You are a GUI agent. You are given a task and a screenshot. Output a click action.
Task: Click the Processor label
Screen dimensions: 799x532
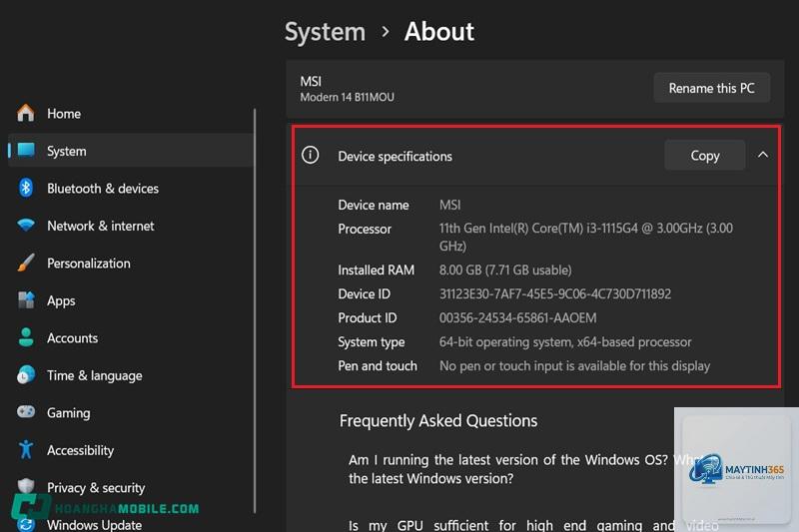365,229
